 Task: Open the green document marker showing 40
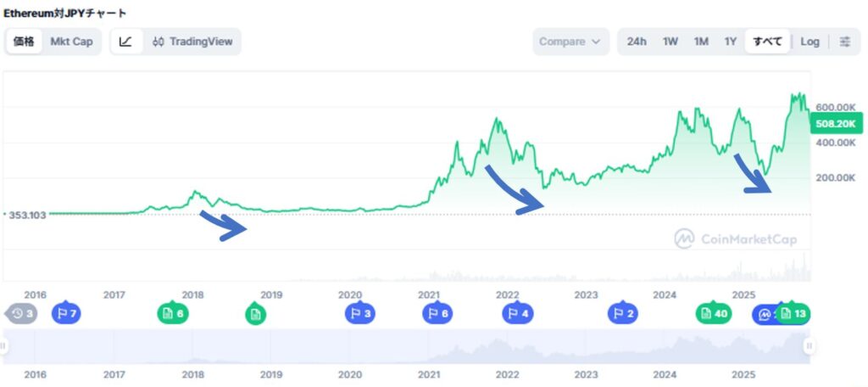click(x=714, y=314)
